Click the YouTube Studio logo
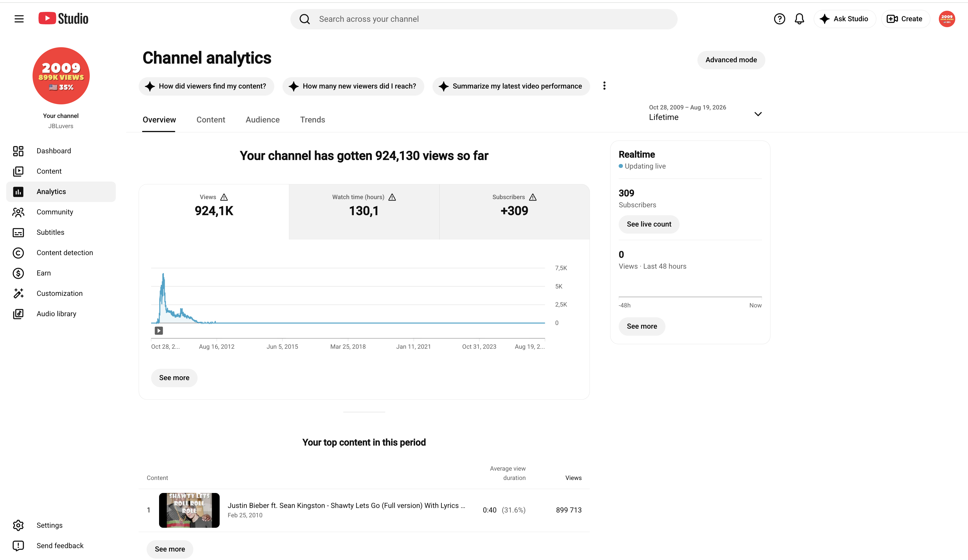 click(x=63, y=18)
